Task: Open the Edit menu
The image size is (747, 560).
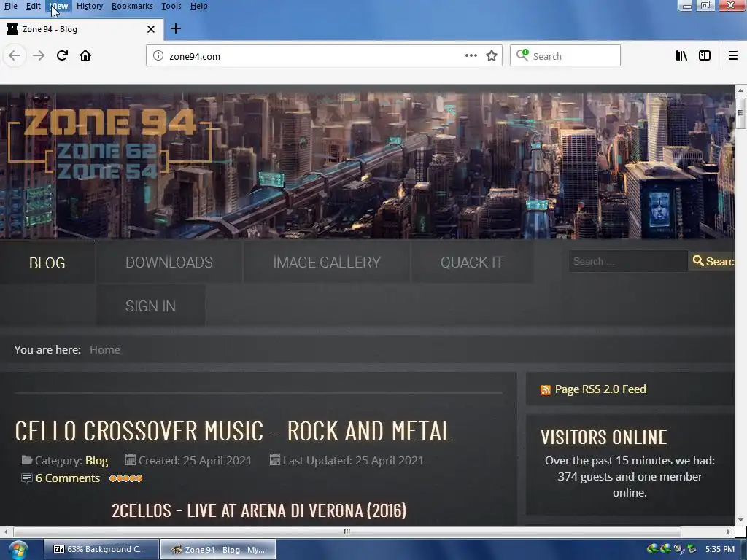Action: click(33, 6)
